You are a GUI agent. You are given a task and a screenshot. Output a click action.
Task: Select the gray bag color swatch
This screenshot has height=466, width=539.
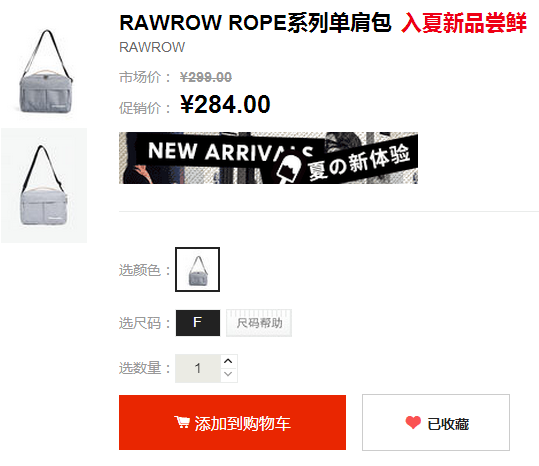click(197, 269)
